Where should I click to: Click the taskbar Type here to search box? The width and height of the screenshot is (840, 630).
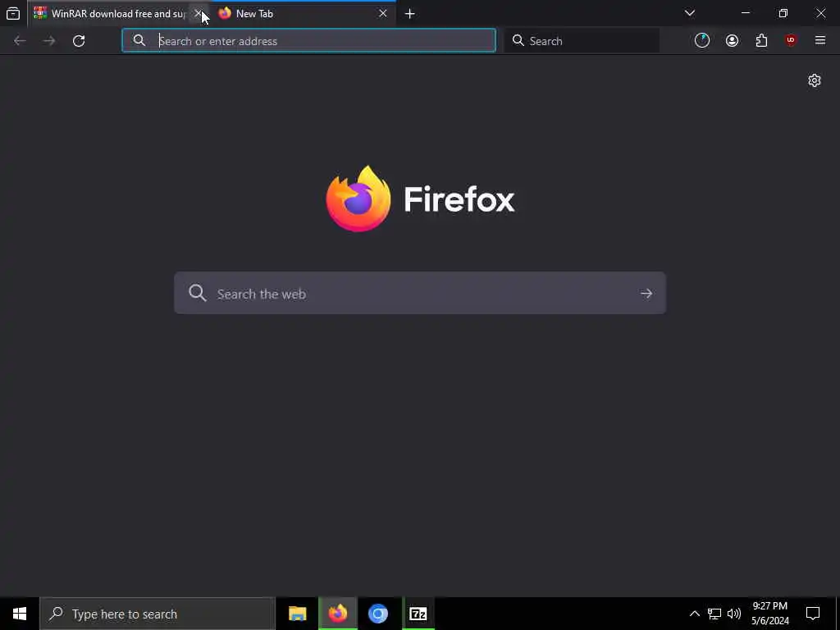click(157, 614)
